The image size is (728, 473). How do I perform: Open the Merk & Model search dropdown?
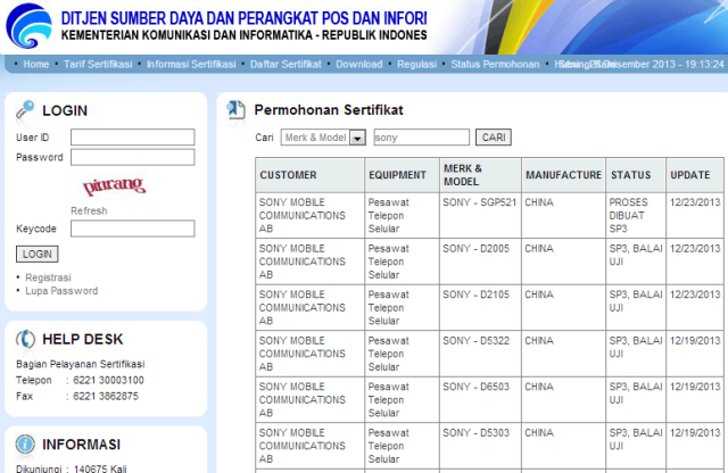[357, 138]
